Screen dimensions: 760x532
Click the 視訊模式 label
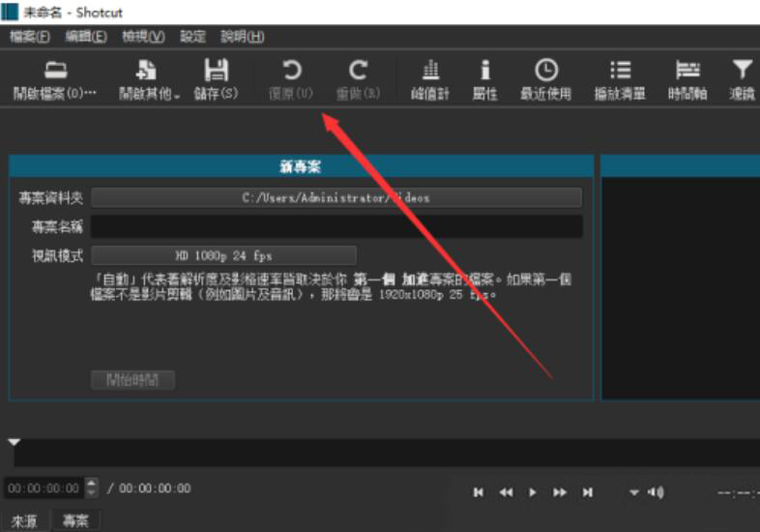pos(58,255)
